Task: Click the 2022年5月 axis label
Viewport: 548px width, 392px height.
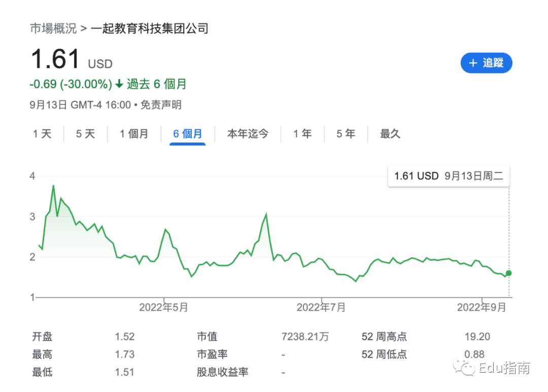Action: tap(163, 307)
